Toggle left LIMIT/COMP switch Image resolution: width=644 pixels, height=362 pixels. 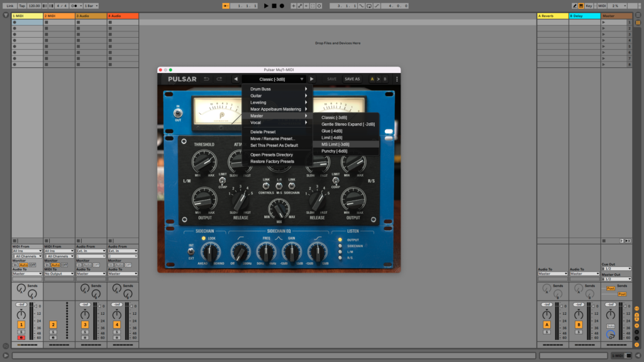[222, 180]
